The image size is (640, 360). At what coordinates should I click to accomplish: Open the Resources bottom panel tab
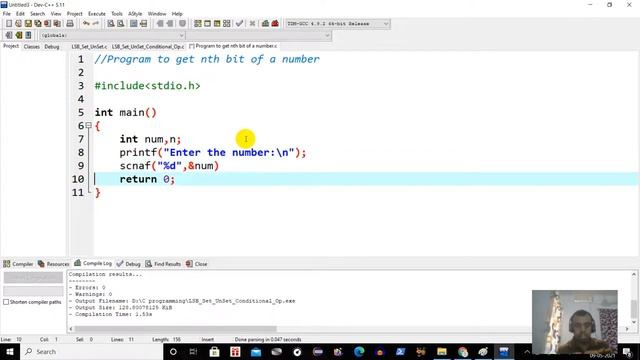pos(53,264)
